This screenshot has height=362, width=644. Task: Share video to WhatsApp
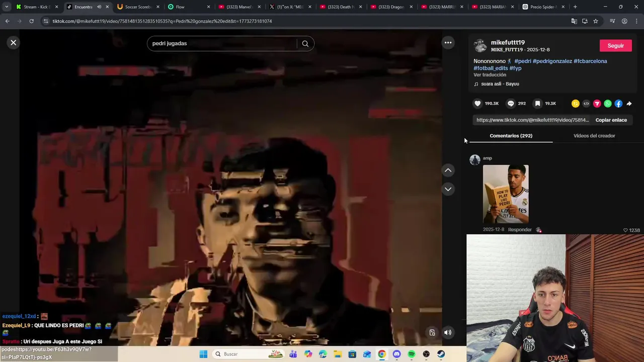click(608, 104)
